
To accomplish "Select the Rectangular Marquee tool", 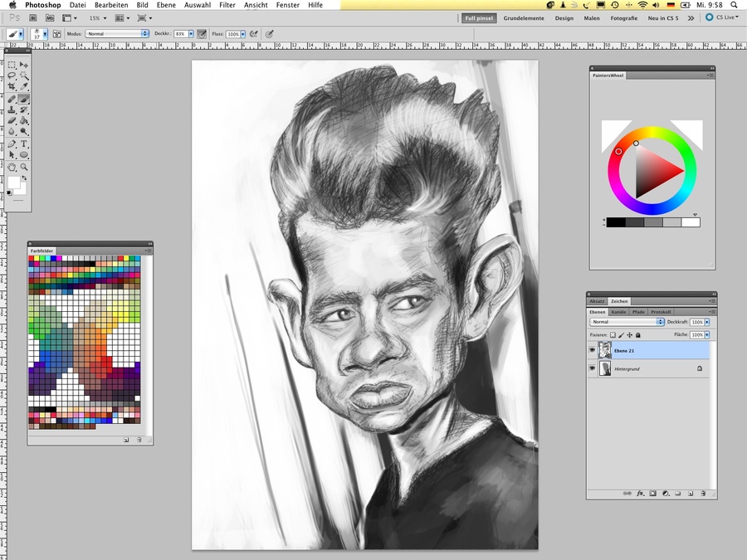I will pos(12,64).
